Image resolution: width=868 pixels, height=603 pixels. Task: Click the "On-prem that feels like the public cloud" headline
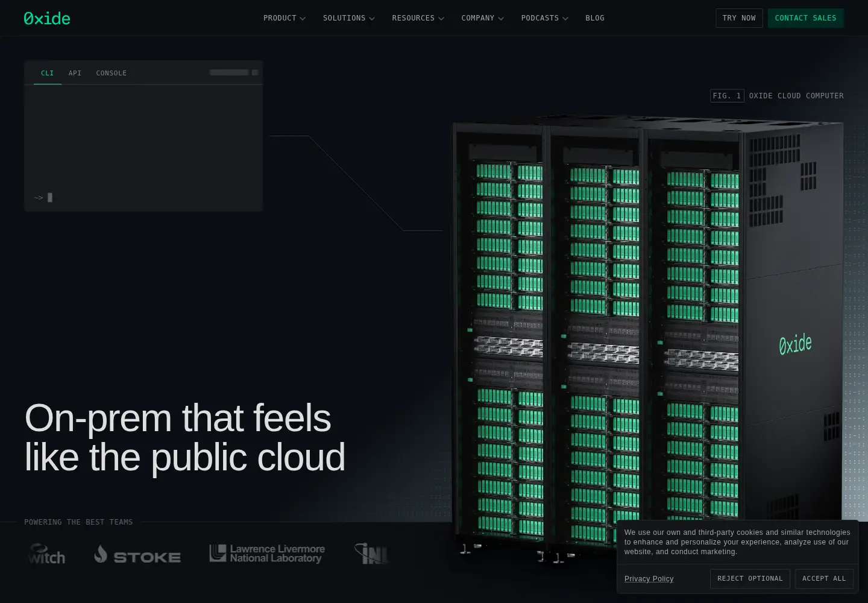[184, 437]
